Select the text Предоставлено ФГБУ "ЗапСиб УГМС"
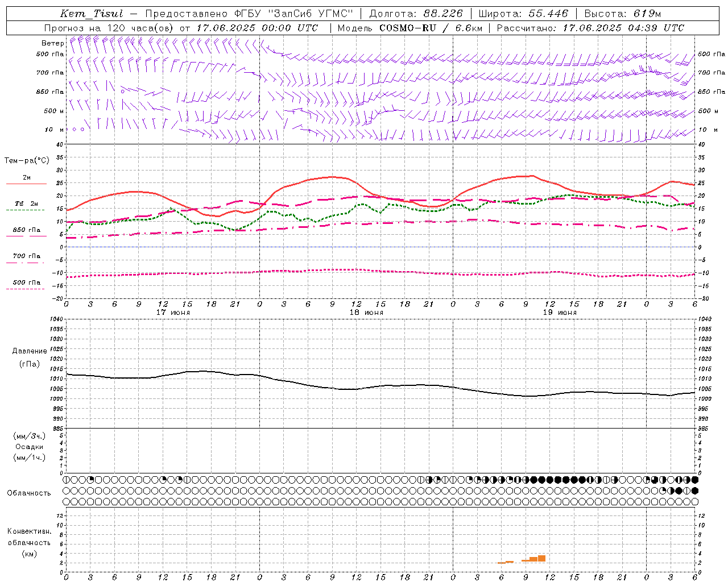The width and height of the screenshot is (728, 582). coord(249,14)
